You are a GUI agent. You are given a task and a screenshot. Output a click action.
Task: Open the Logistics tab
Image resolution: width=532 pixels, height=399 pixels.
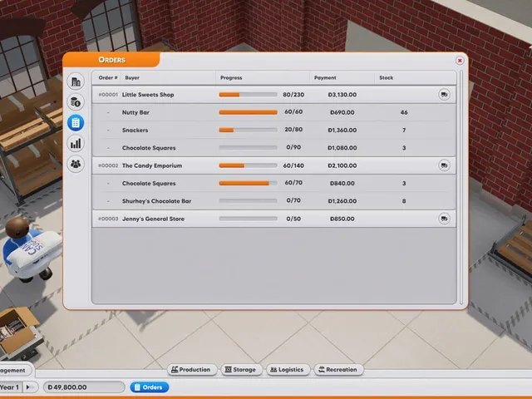[x=288, y=369]
